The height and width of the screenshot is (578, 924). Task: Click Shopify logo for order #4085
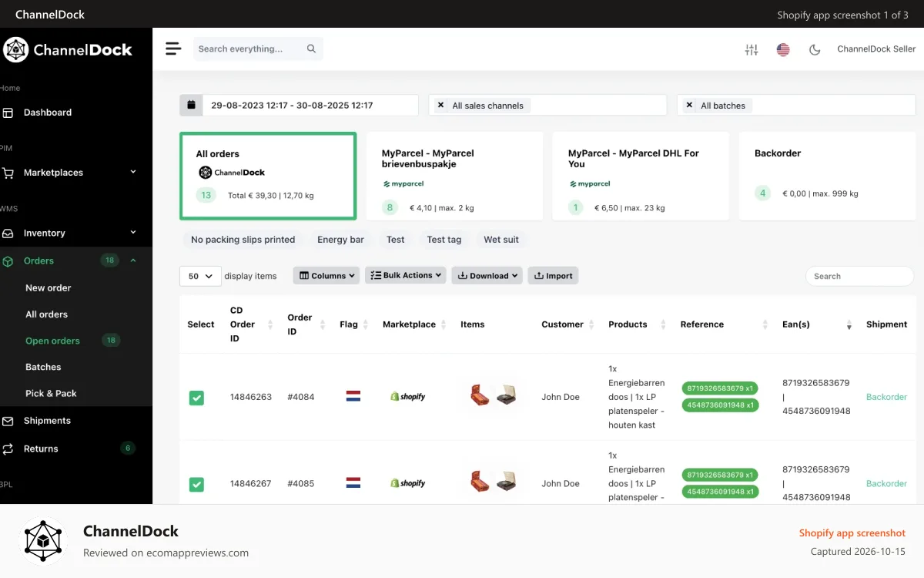pyautogui.click(x=407, y=483)
